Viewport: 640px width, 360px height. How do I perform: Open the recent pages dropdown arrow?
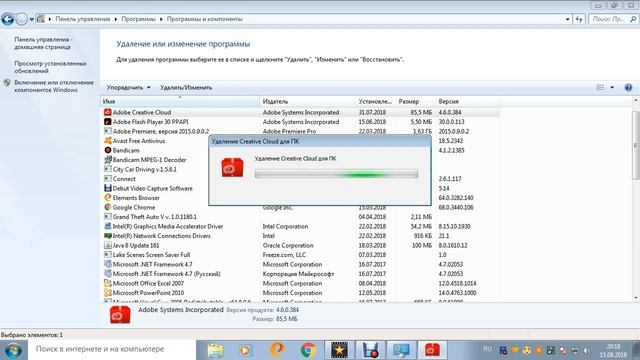pyautogui.click(x=31, y=19)
